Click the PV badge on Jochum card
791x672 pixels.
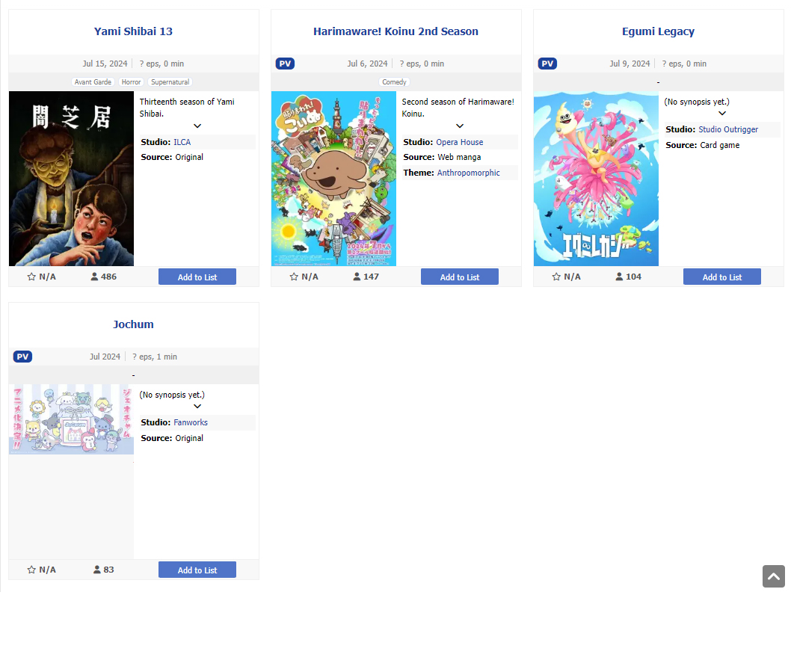click(x=22, y=357)
